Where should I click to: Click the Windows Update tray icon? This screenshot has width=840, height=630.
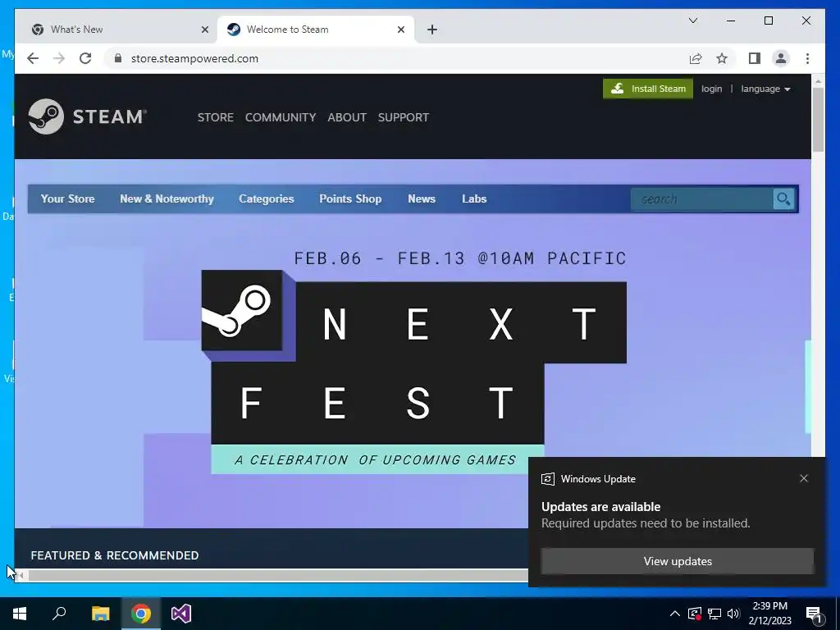pos(694,614)
